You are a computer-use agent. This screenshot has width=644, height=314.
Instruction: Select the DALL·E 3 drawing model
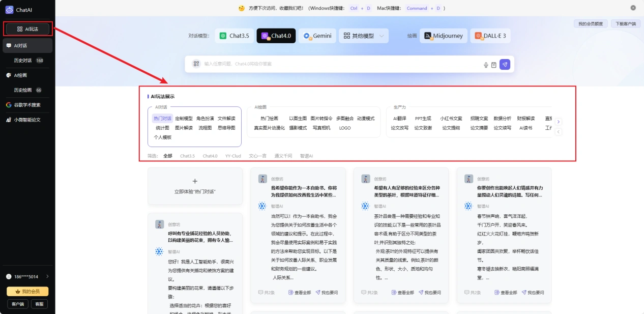coord(490,36)
